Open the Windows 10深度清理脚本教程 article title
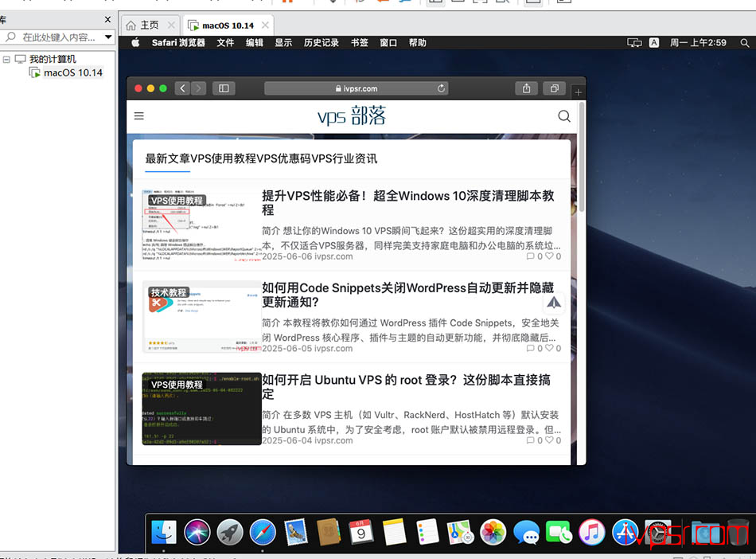The image size is (756, 559). pyautogui.click(x=408, y=202)
